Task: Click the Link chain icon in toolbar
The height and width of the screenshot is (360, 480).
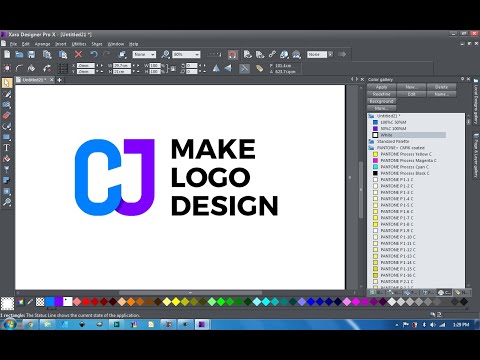Action: (x=272, y=54)
